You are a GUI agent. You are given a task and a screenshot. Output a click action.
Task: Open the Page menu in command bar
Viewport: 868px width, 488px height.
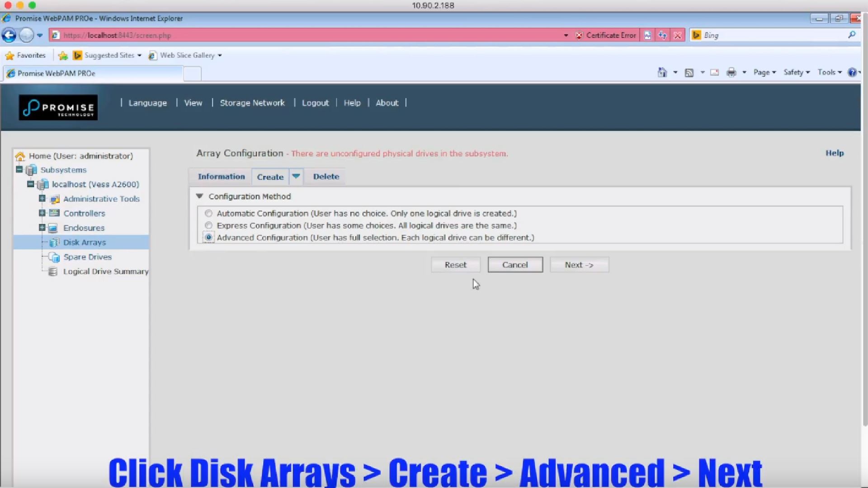coord(764,72)
